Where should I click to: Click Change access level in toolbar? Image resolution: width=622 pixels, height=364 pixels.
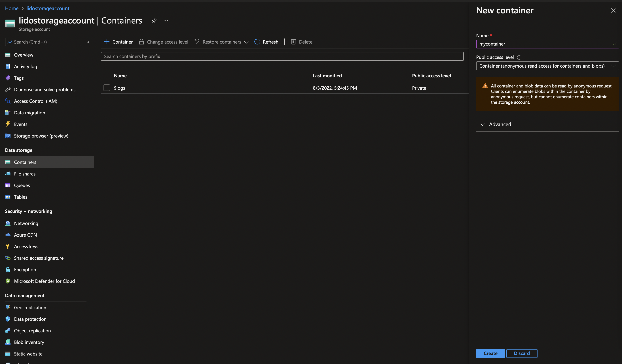163,42
